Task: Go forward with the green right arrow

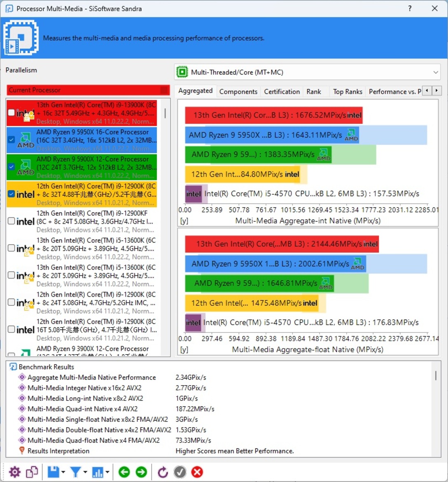Action: point(141,472)
